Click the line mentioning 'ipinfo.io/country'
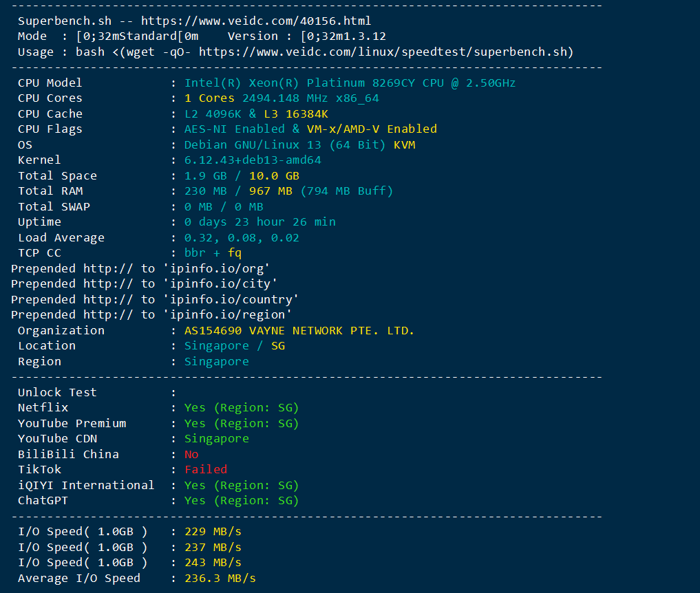This screenshot has height=593, width=700. click(154, 299)
